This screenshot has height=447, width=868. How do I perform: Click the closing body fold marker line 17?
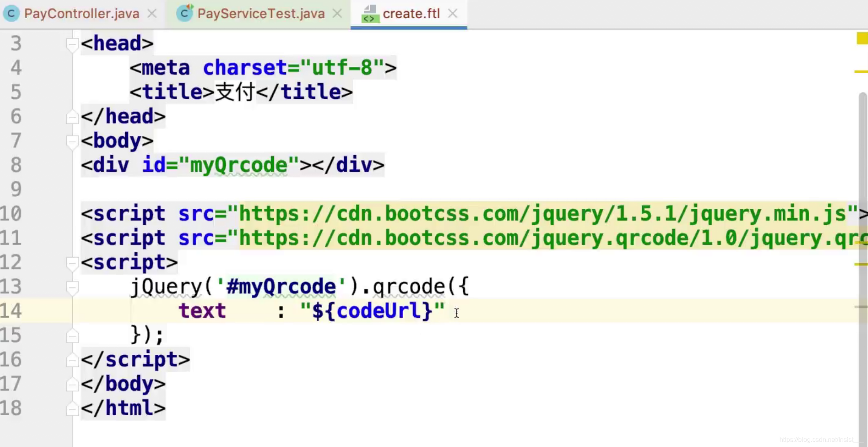pos(72,384)
